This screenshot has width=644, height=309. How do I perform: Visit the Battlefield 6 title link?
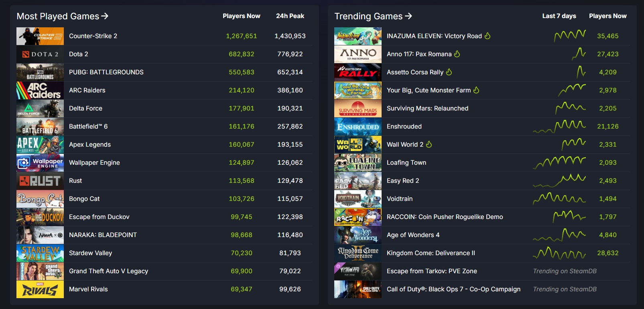coord(88,127)
